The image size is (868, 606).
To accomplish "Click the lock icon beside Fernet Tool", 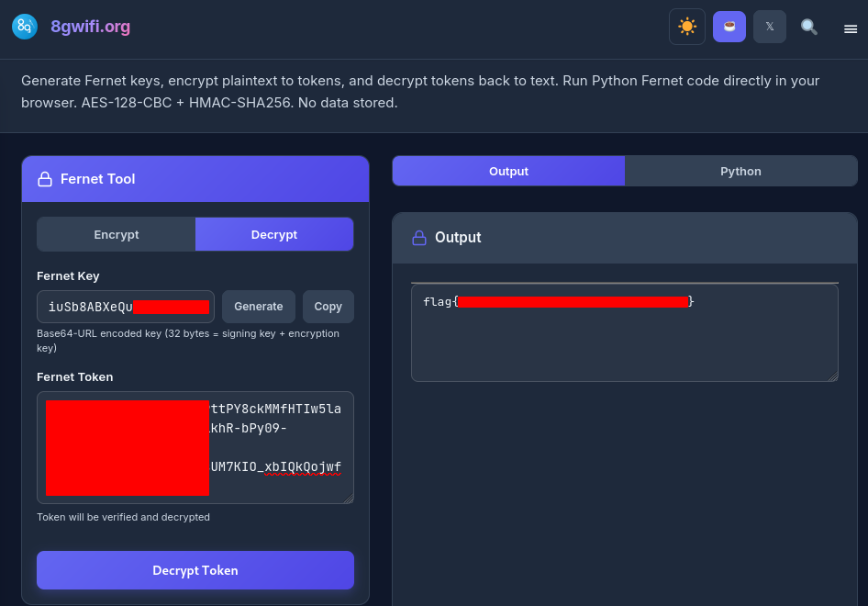I will pyautogui.click(x=45, y=179).
